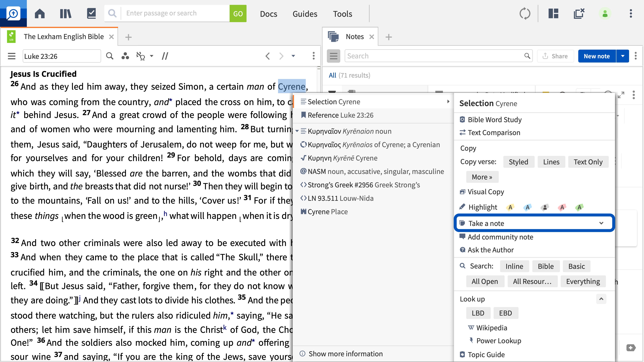This screenshot has width=644, height=362.
Task: Expand the Take a note dropdown chevron
Action: [601, 223]
